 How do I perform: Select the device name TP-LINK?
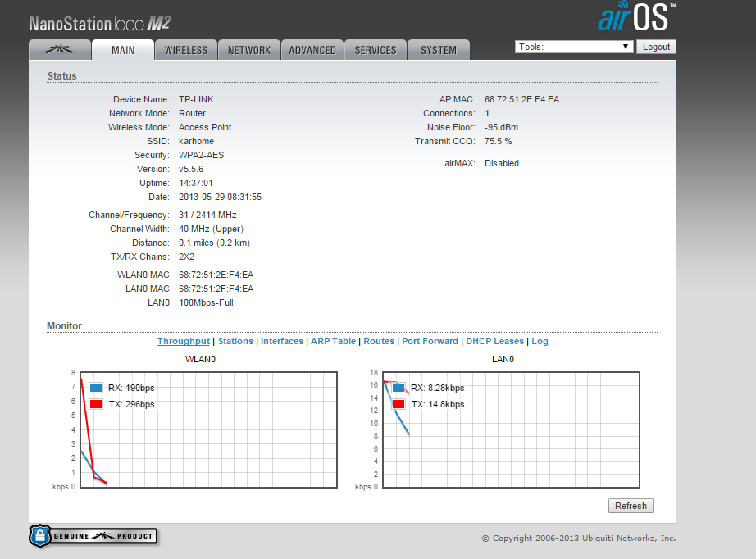point(196,99)
